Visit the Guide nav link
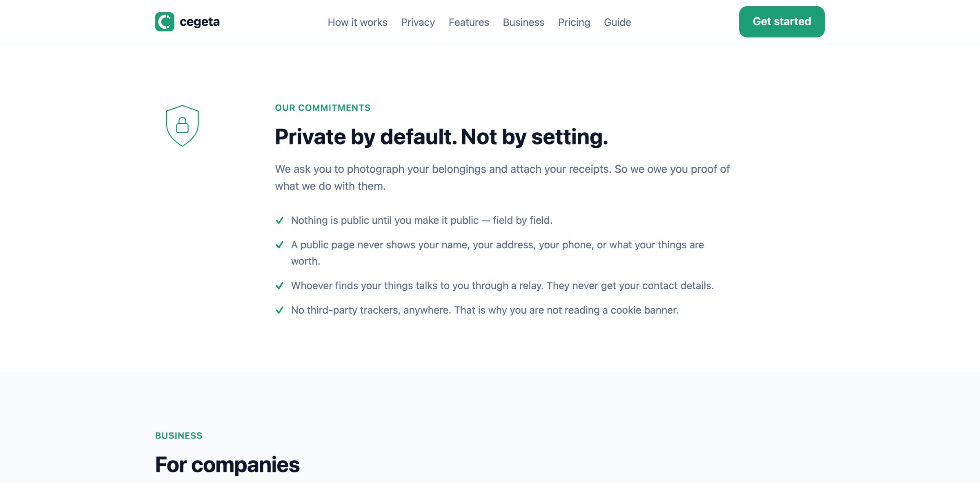980x483 pixels. click(x=617, y=22)
